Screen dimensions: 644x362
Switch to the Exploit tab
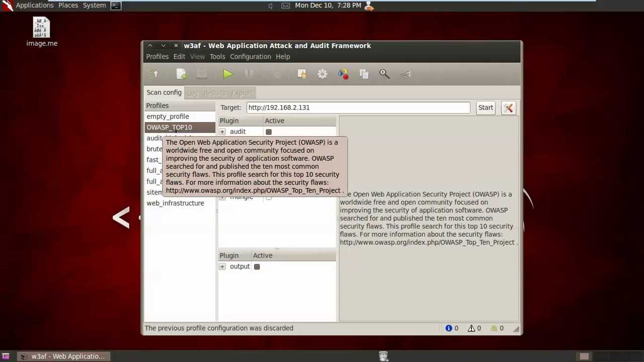click(242, 94)
